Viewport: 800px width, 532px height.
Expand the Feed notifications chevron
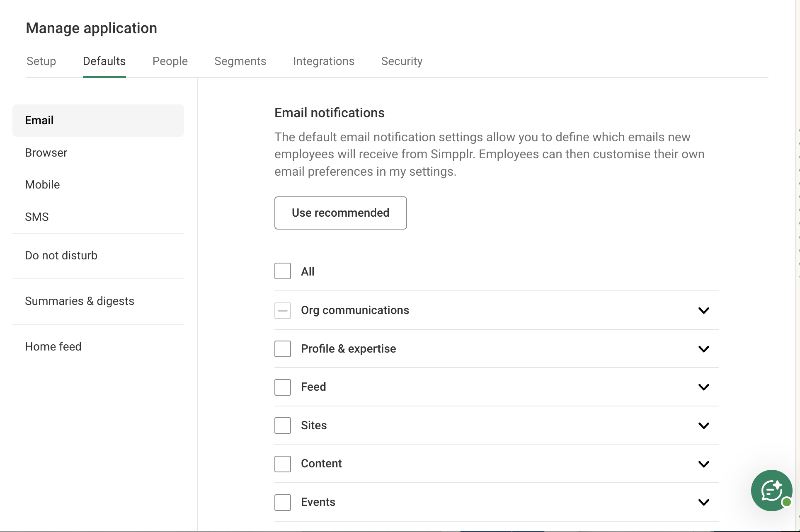pos(703,387)
